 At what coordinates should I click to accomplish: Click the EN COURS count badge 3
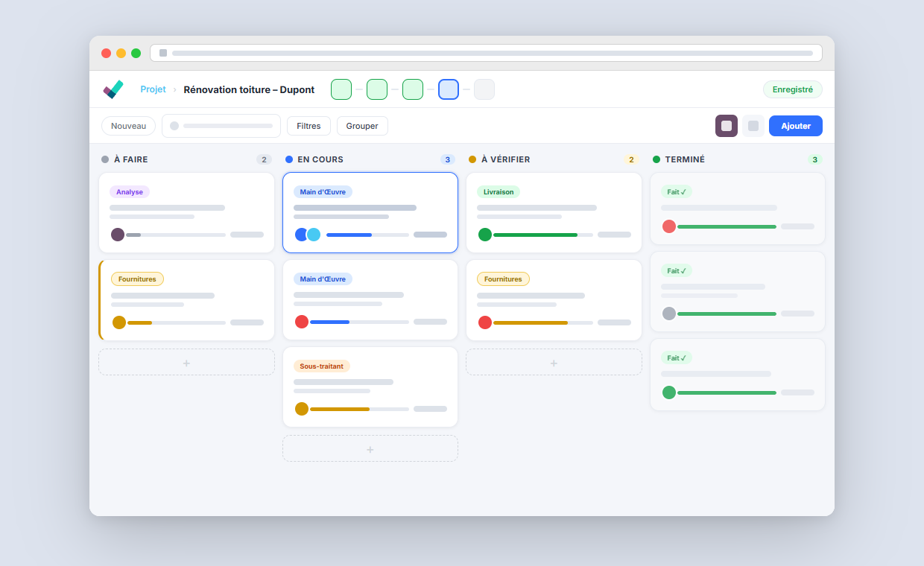pos(448,159)
